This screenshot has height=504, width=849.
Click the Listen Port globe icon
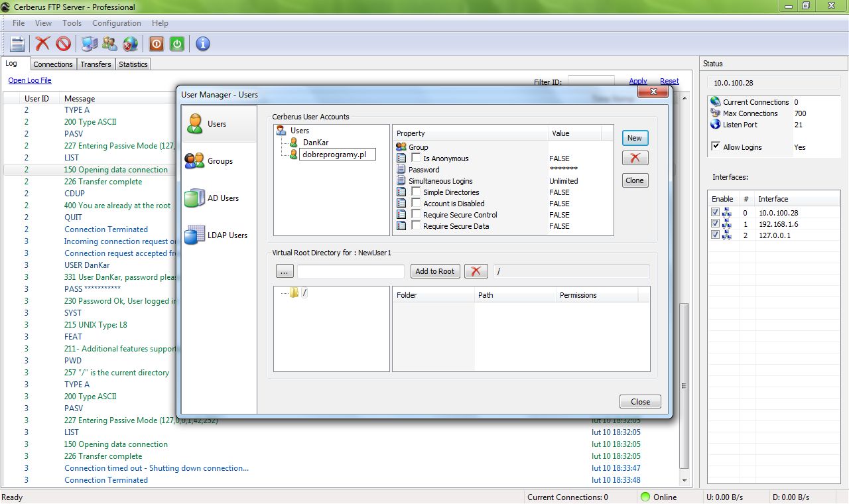[715, 124]
